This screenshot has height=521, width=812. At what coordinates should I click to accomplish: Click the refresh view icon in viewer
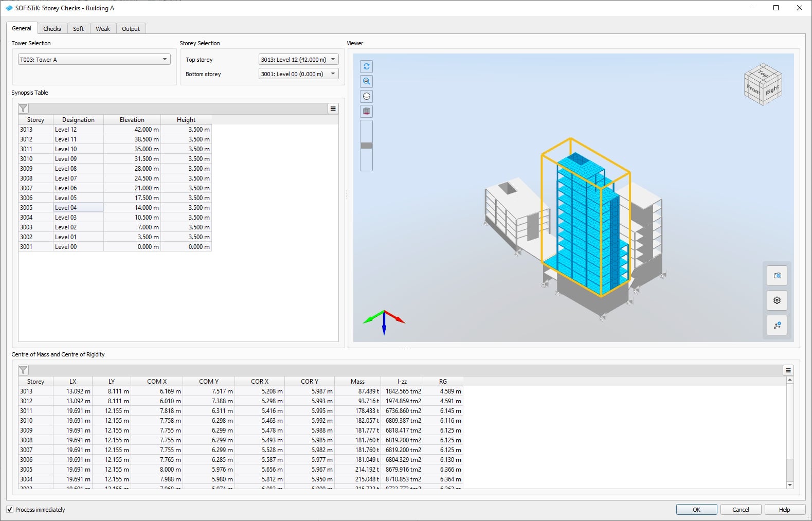367,66
